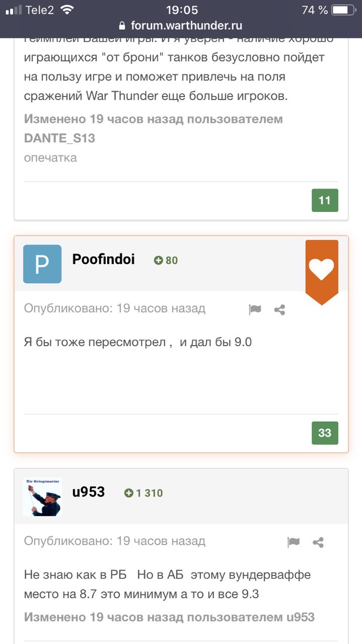Open Poofindoi's avatar letter P

[x=42, y=264]
